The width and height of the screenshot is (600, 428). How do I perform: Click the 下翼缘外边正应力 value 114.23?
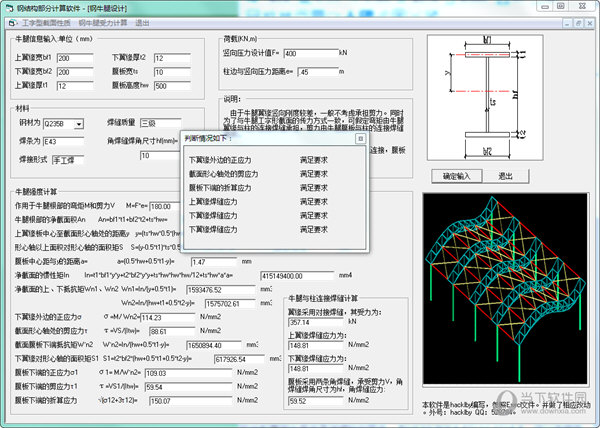click(168, 317)
